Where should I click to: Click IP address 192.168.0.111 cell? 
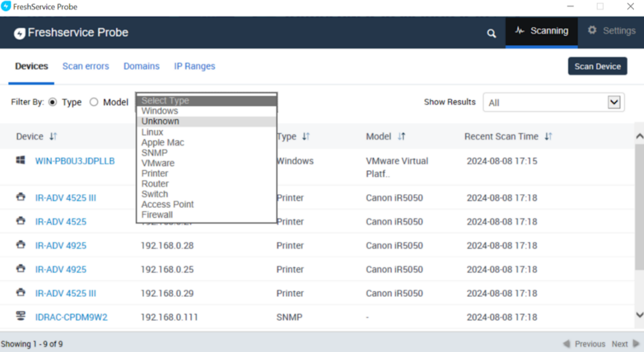point(169,317)
